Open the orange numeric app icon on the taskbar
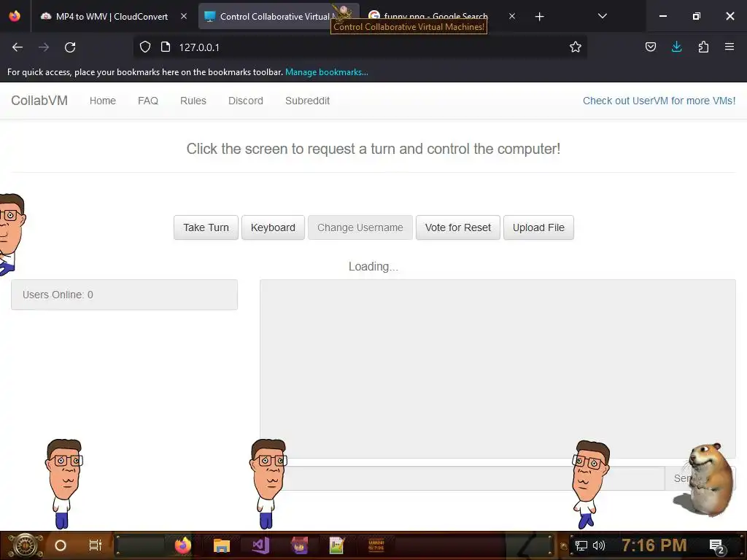Image resolution: width=747 pixels, height=560 pixels. (376, 545)
